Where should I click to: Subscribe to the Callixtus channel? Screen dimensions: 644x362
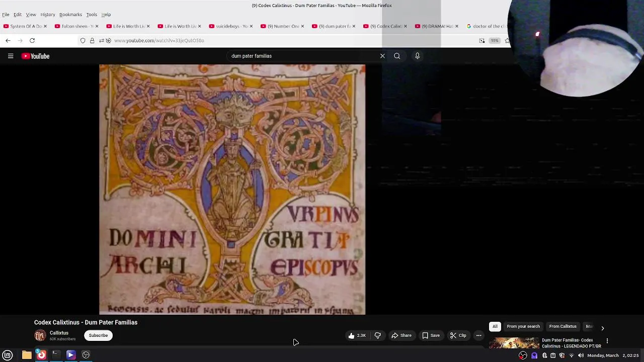(x=98, y=335)
